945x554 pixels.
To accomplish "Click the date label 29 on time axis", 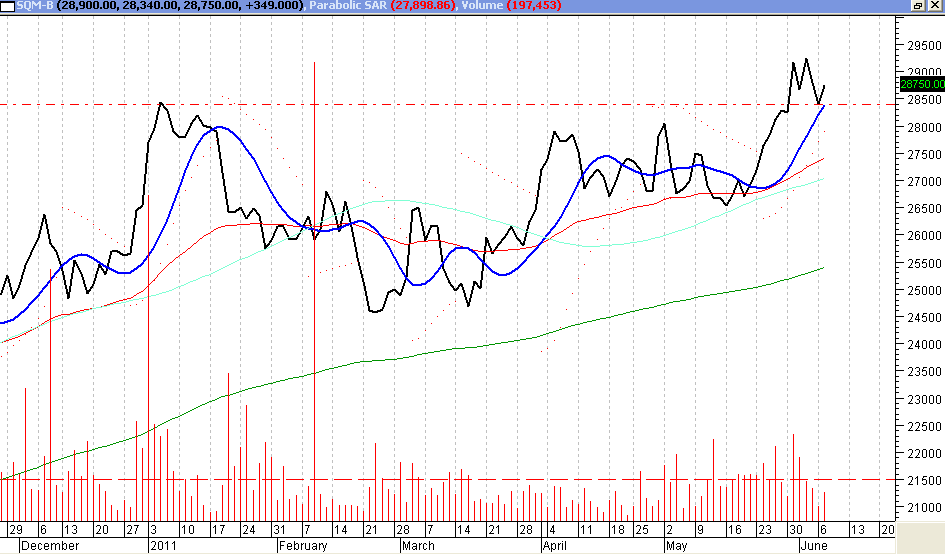I will click(x=16, y=530).
